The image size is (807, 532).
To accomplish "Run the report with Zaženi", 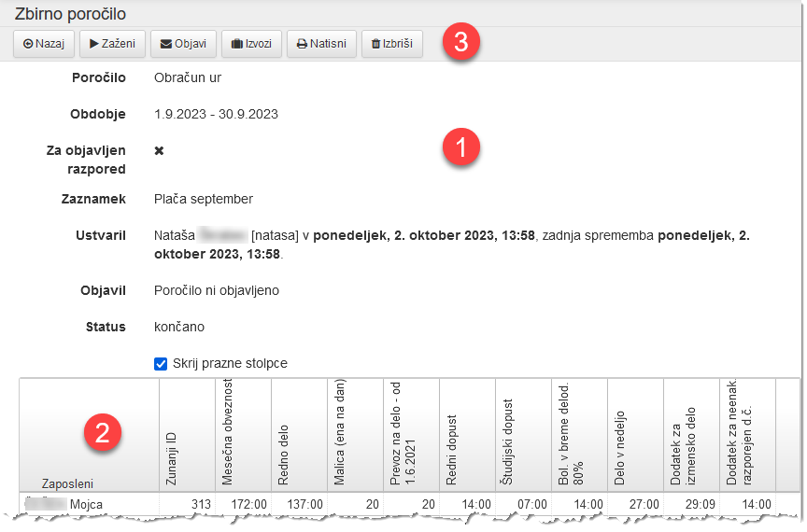I will tap(112, 44).
